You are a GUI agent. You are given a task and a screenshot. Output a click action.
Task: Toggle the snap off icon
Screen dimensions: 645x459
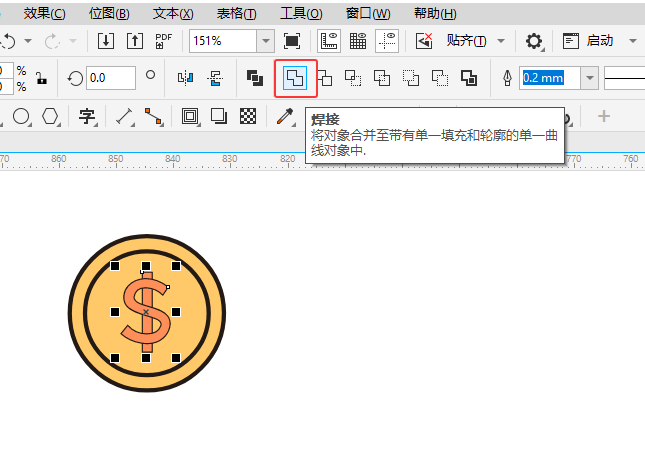(x=424, y=41)
